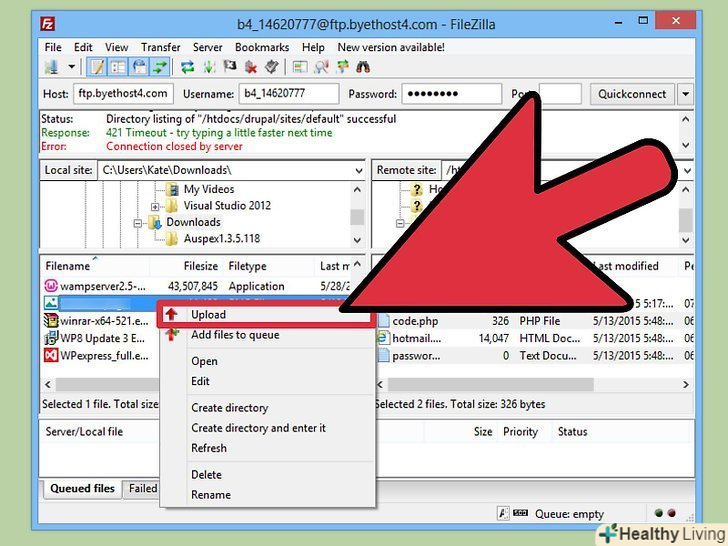Click the Quickconnect button
Screen dimensions: 728x546
(632, 94)
